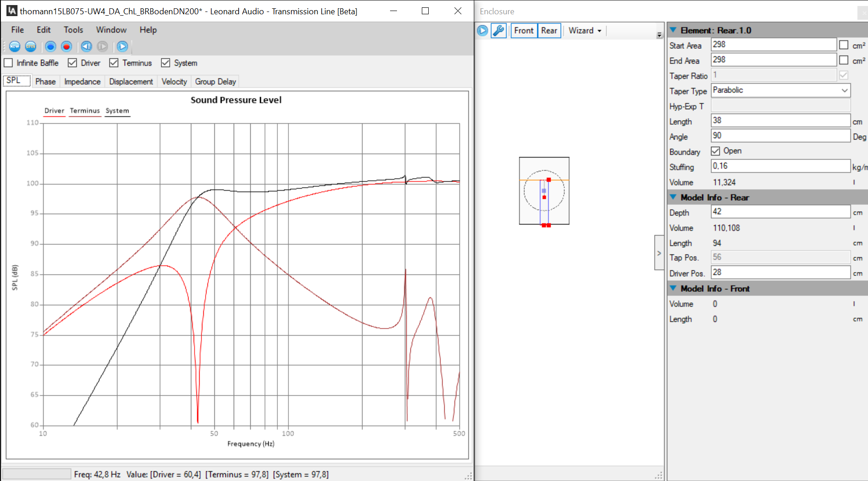Toggle the Open boundary checkbox
868x481 pixels.
[x=715, y=151]
